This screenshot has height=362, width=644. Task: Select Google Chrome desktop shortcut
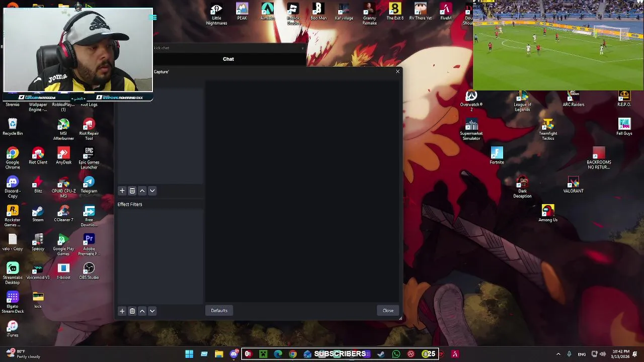click(x=13, y=158)
